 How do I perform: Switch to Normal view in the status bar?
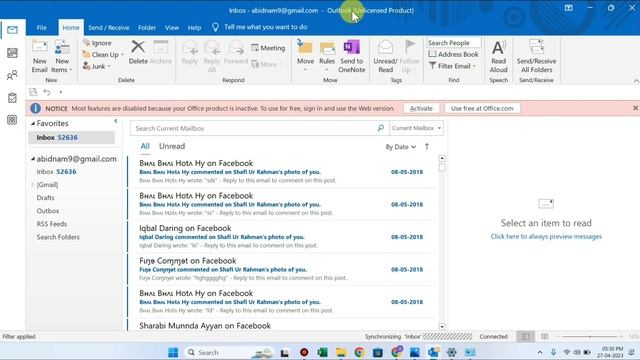click(x=526, y=336)
